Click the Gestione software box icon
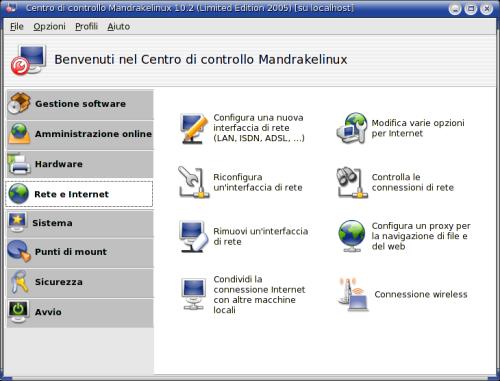 click(x=19, y=103)
